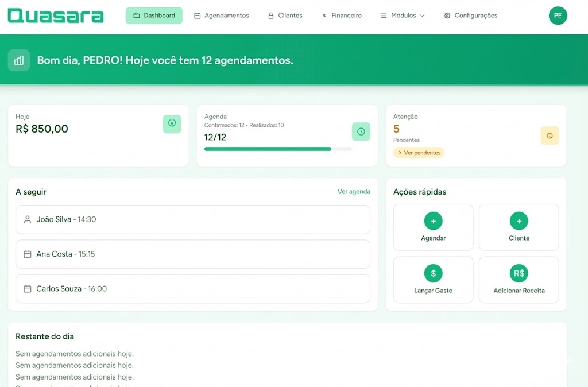Click the person icon next to João Silva
This screenshot has width=588, height=387.
click(28, 219)
